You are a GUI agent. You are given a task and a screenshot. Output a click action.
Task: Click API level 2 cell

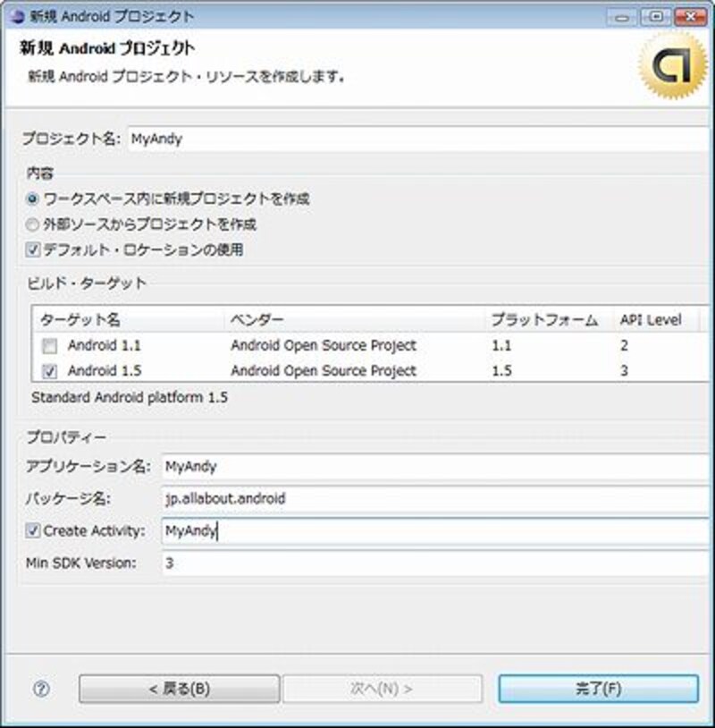[624, 345]
